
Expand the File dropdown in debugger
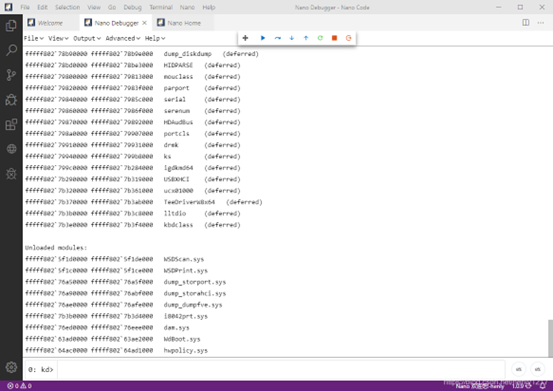pos(34,38)
